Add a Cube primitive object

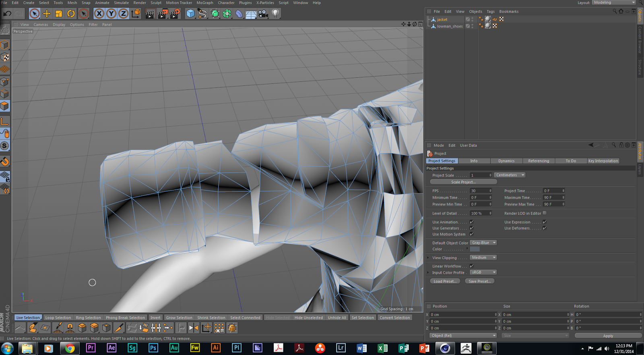(x=190, y=14)
